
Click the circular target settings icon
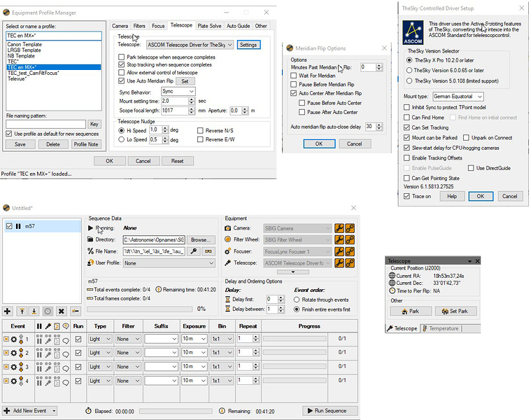click(48, 311)
